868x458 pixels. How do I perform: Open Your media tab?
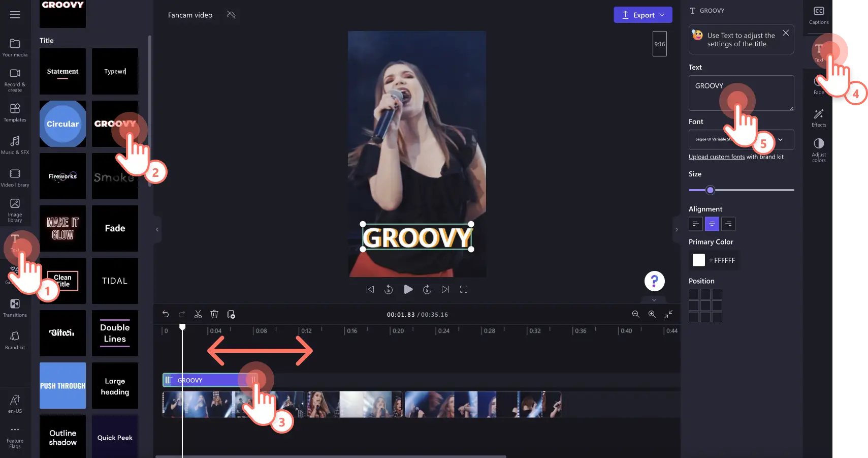15,48
